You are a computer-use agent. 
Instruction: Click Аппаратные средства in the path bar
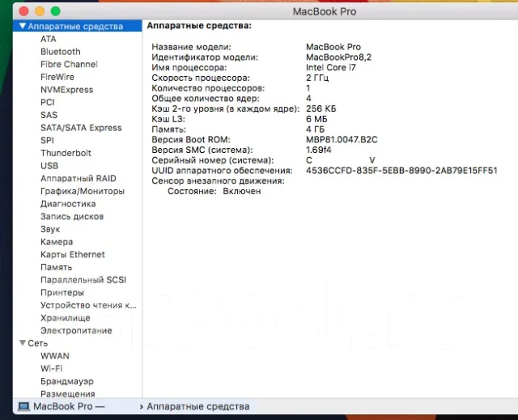(x=197, y=406)
